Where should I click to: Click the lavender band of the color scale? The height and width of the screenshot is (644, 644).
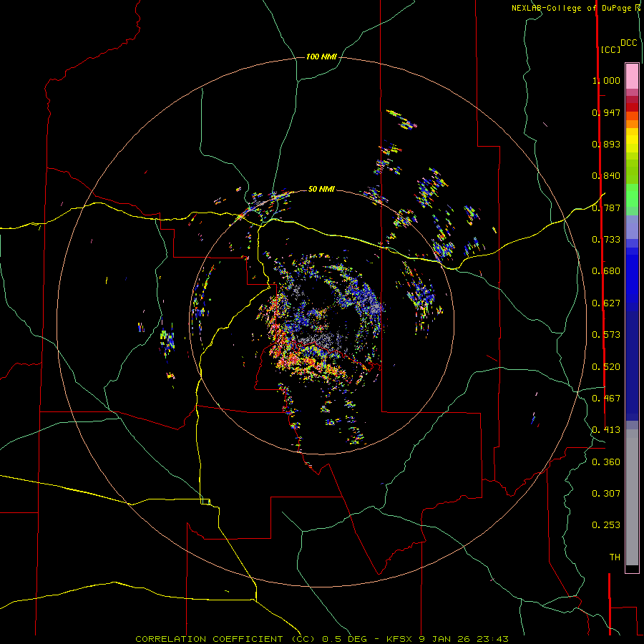632,227
